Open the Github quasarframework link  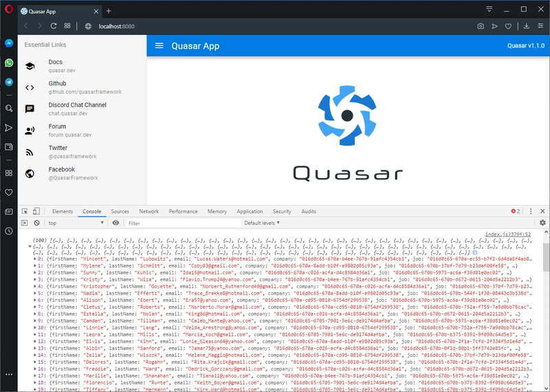pyautogui.click(x=82, y=87)
